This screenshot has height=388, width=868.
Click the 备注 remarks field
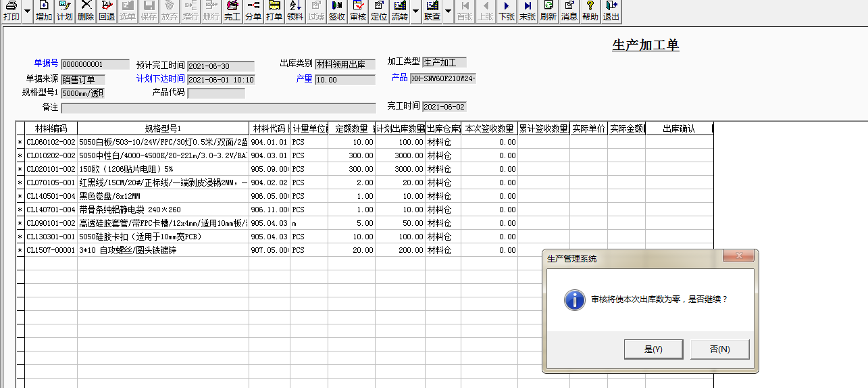coord(218,108)
